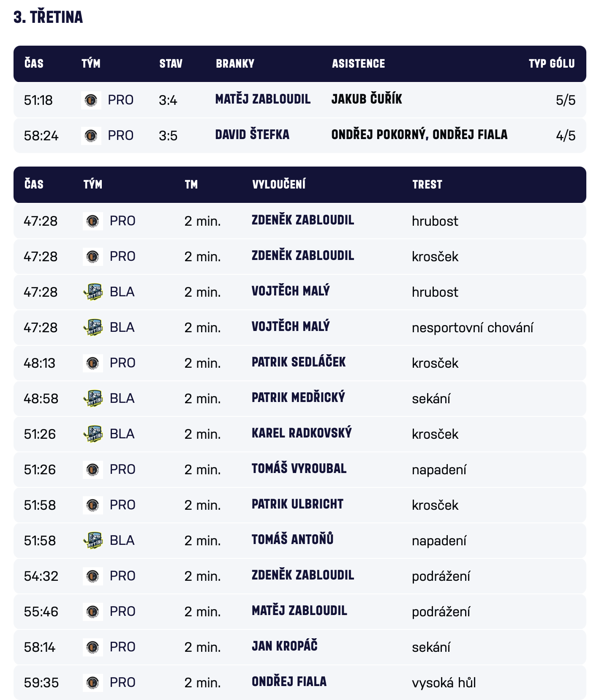Click team logo beside David Štefka's 58:24 goal
599x700 pixels.
pos(91,136)
